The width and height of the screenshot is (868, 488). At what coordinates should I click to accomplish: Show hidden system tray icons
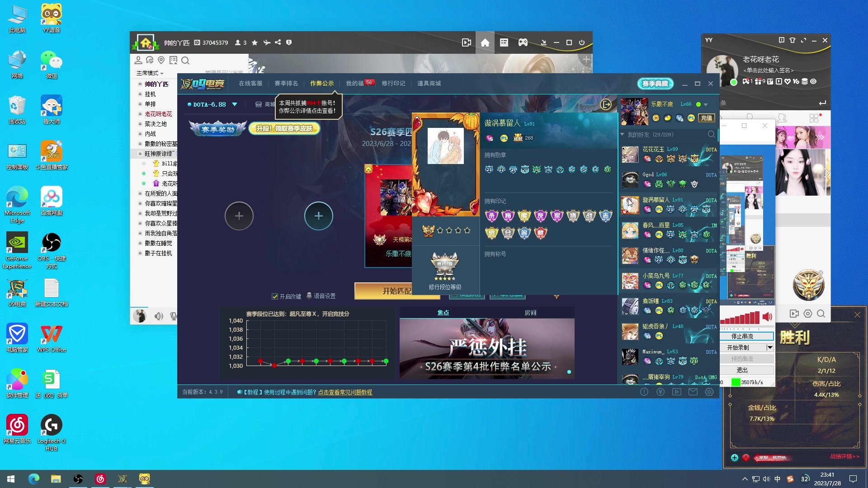coord(745,479)
